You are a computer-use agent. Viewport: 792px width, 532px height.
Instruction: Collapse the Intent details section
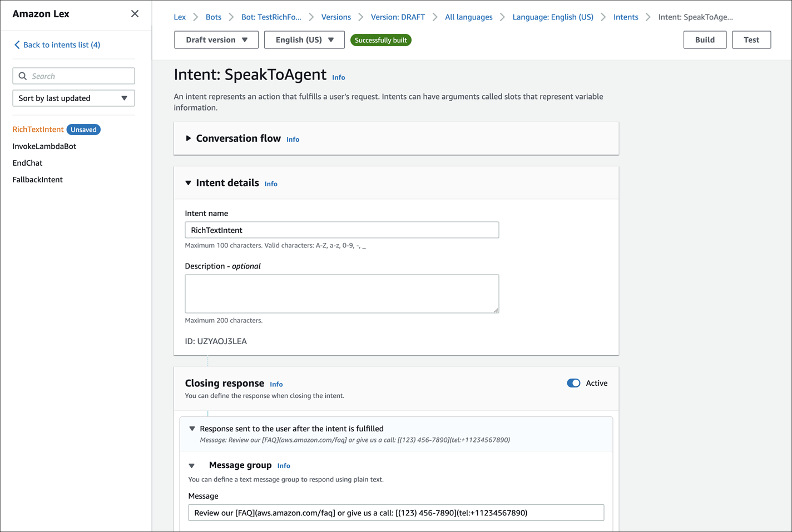pos(188,182)
